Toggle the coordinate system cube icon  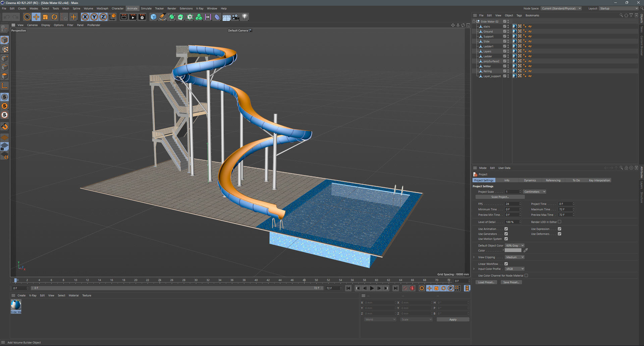click(x=113, y=17)
